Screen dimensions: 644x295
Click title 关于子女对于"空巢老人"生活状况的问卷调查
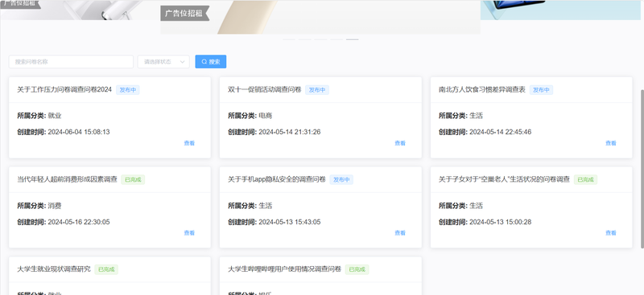(504, 179)
